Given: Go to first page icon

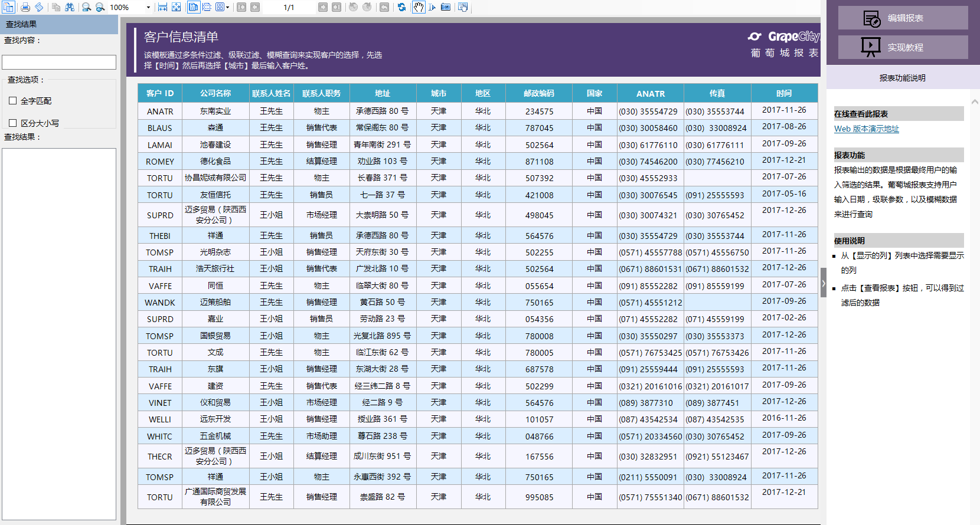Looking at the screenshot, I should (x=241, y=7).
